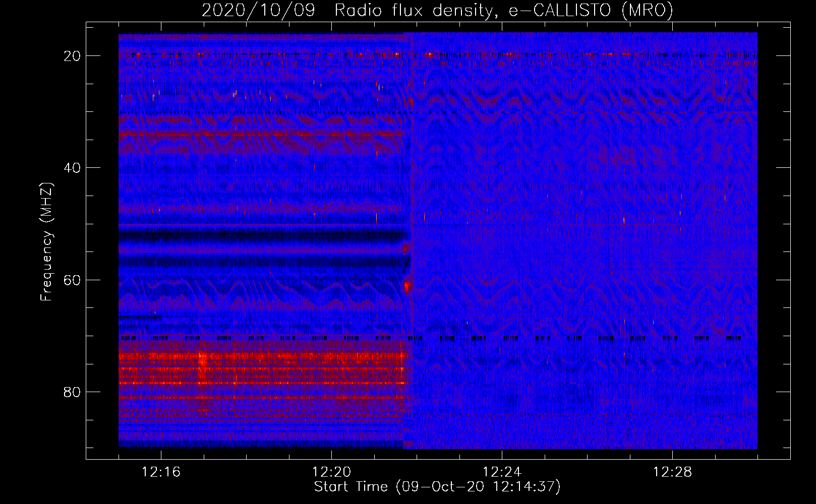Click the 12:20 time tick label
816x504 pixels.
click(x=331, y=472)
